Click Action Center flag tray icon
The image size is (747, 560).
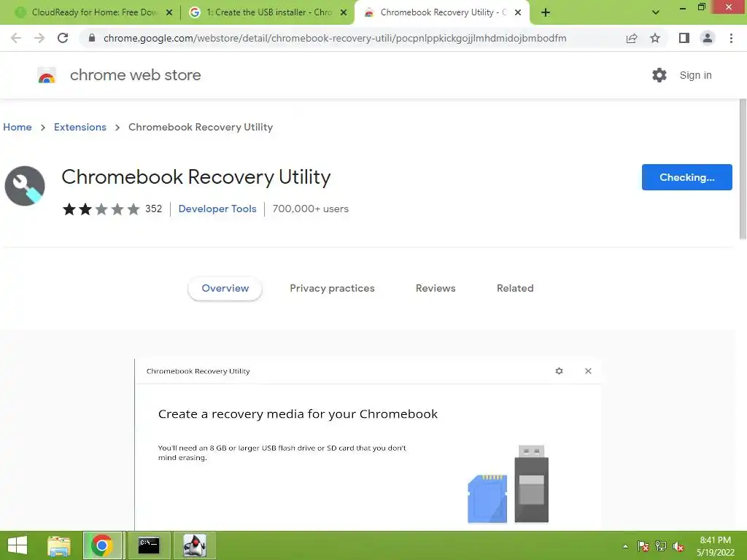[x=643, y=546]
